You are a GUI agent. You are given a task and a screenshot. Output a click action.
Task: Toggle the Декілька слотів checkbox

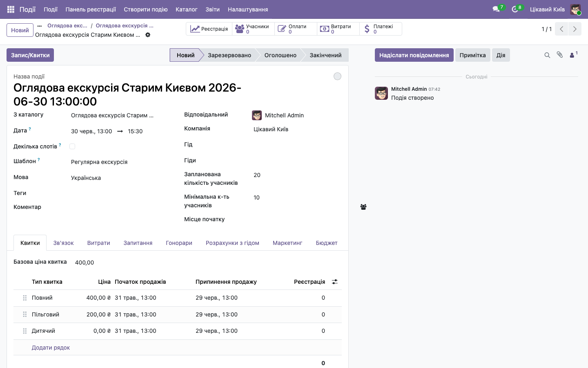pyautogui.click(x=72, y=146)
